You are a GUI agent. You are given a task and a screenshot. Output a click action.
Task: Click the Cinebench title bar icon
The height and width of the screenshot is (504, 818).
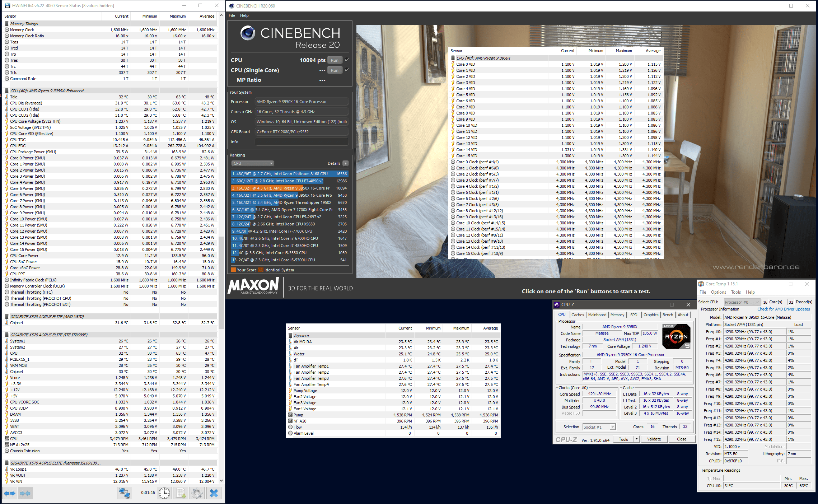click(232, 6)
